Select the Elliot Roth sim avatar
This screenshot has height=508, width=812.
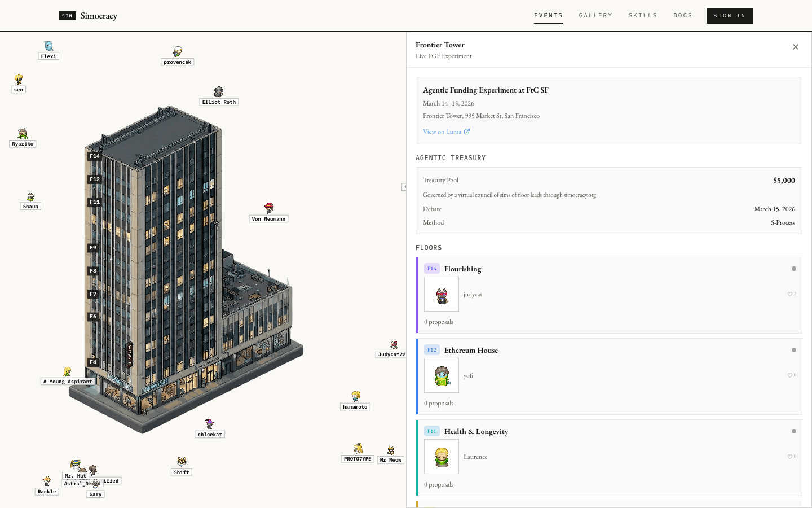[x=219, y=92]
